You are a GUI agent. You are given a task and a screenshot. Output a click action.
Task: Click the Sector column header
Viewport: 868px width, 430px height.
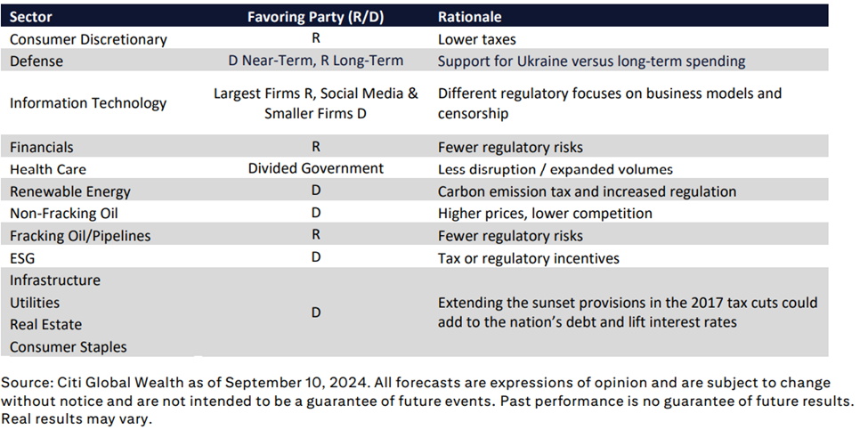pos(31,17)
